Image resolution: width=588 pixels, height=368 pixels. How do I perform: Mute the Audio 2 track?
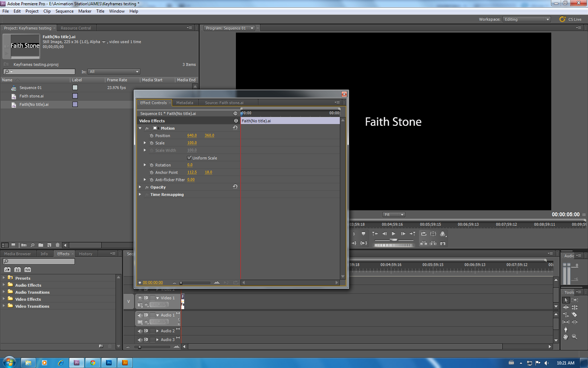140,331
